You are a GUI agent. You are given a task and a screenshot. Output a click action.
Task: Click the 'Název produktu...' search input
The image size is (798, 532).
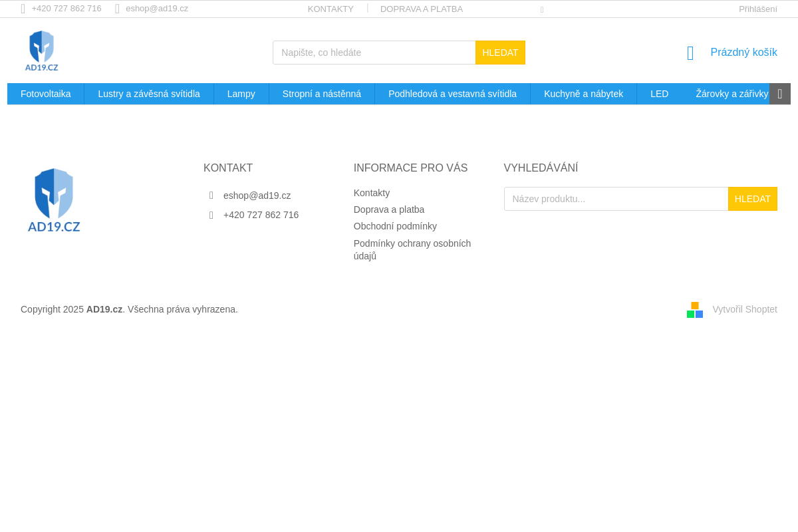pos(616,199)
